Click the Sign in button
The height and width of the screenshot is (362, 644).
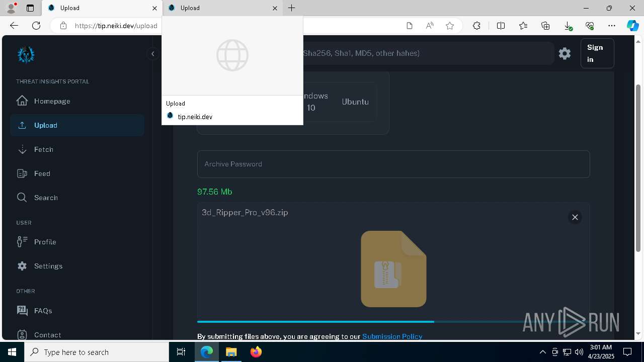[597, 53]
